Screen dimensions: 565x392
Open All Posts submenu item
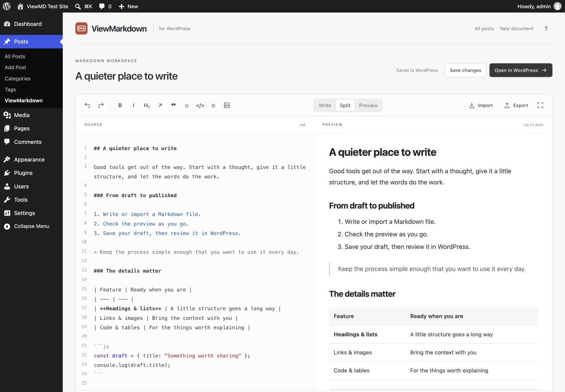15,56
